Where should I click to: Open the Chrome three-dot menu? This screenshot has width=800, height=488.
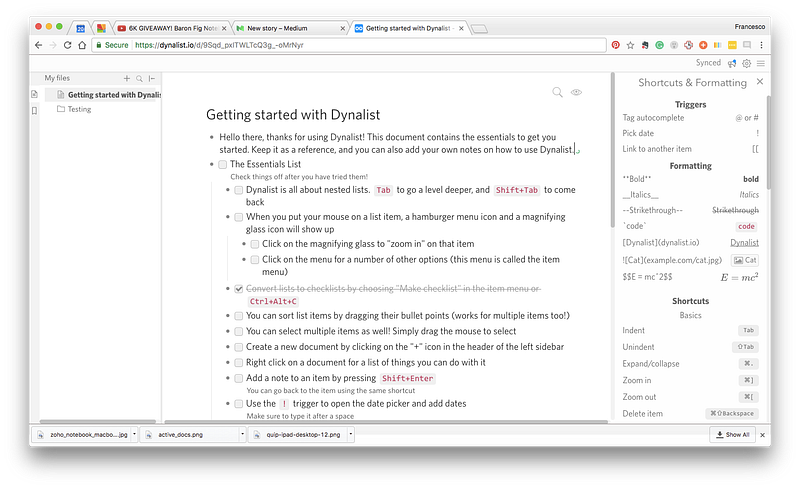pos(761,45)
